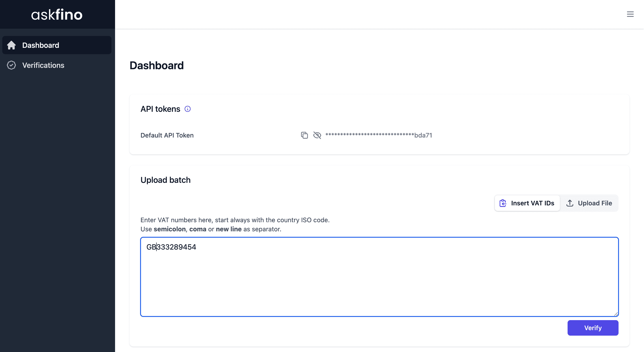Click the API tokens info icon

coord(188,109)
